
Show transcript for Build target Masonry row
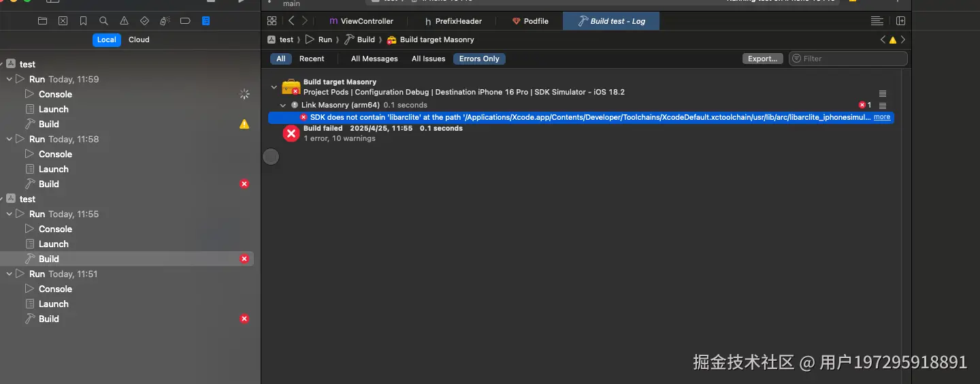pyautogui.click(x=883, y=93)
